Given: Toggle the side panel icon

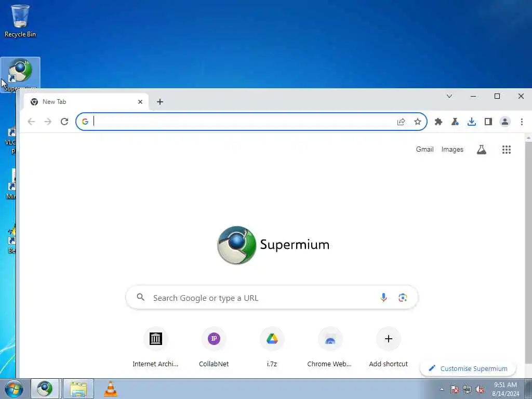Looking at the screenshot, I should pyautogui.click(x=488, y=122).
